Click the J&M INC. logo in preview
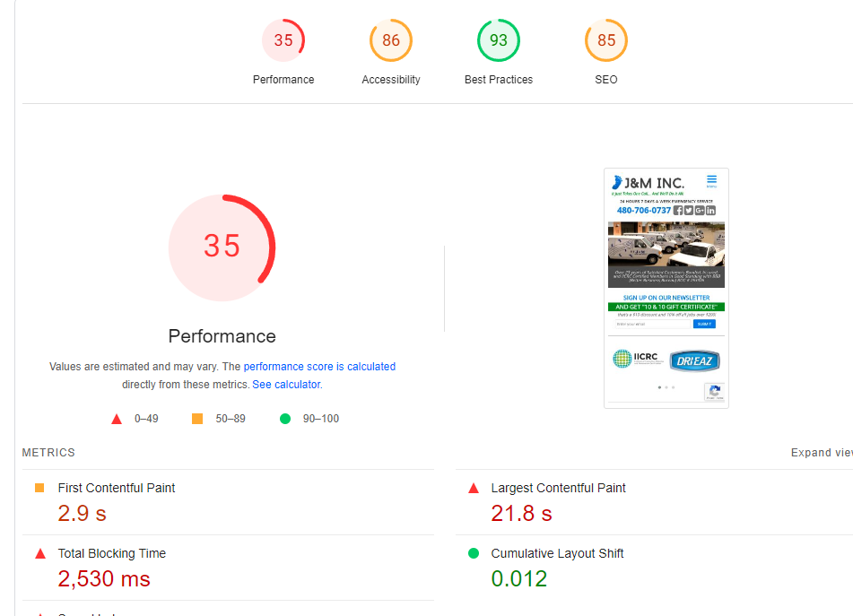This screenshot has height=616, width=853. (648, 184)
